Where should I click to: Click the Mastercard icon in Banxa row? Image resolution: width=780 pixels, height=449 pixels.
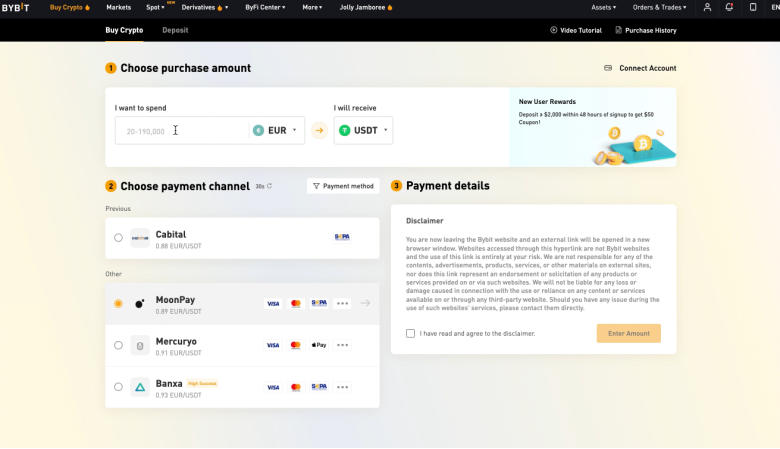[295, 387]
